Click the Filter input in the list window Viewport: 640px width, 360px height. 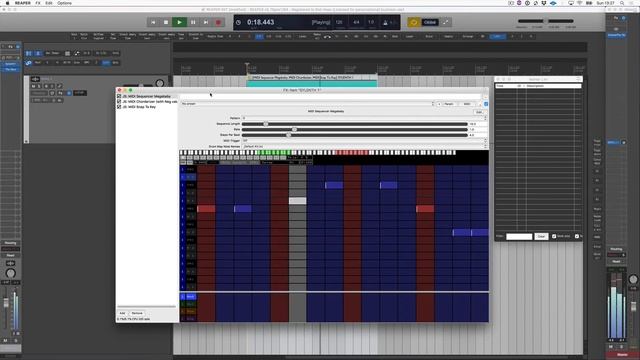click(x=519, y=236)
